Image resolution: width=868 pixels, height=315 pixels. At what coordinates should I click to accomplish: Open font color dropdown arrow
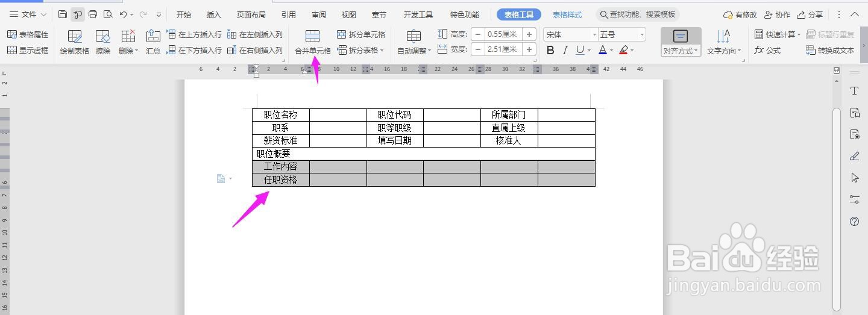pyautogui.click(x=611, y=51)
